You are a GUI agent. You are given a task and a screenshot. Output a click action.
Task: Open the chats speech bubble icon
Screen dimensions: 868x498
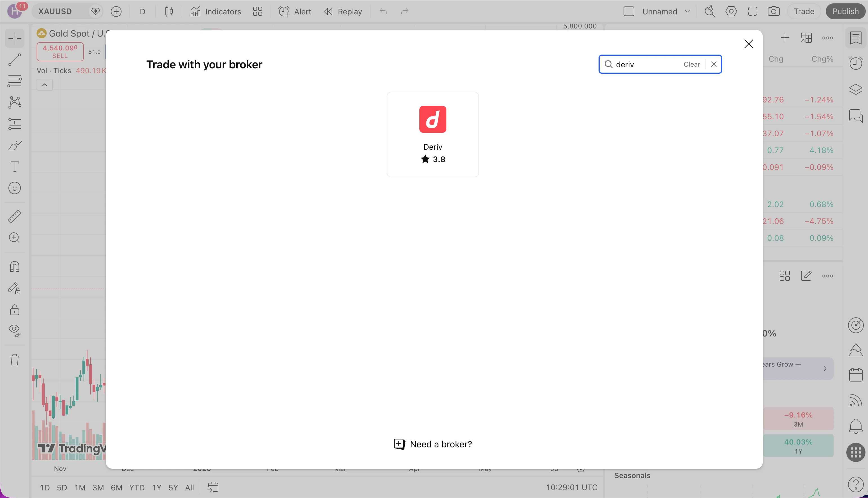point(856,116)
